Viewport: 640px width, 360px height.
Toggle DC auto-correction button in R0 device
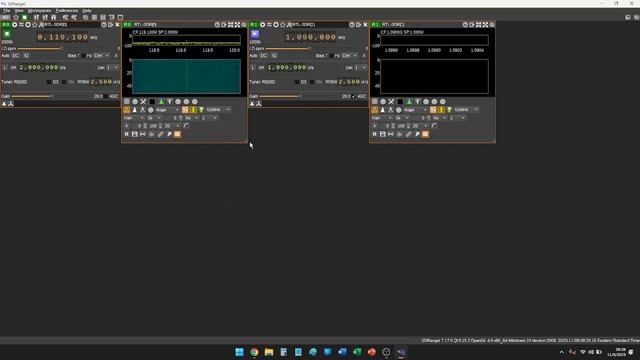(x=16, y=56)
